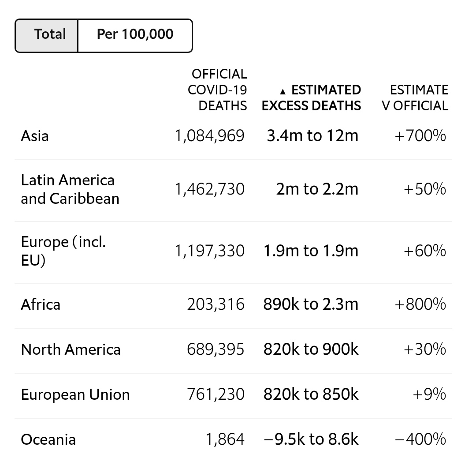Viewport: 476px width, 469px height.
Task: Click the Latin America and Caribbean row
Action: tap(70, 189)
